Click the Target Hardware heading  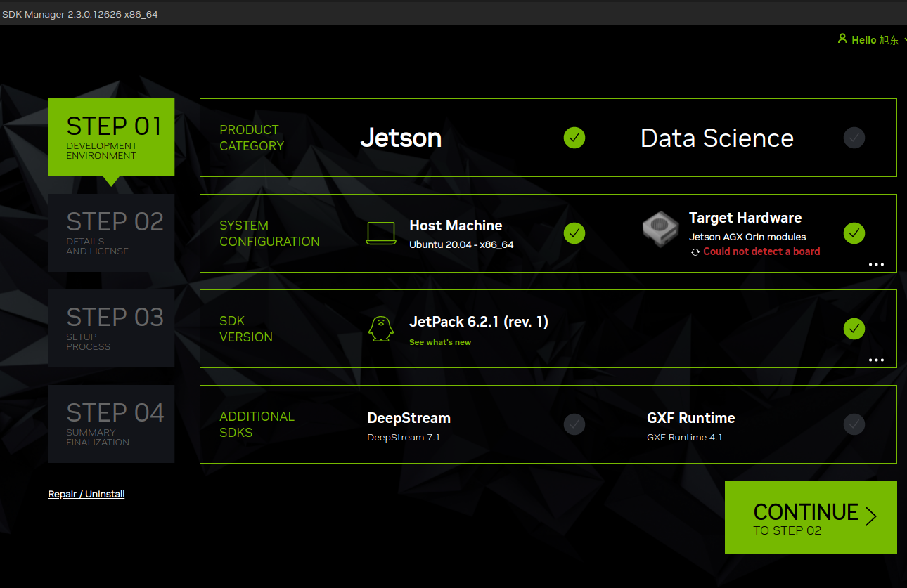point(745,218)
